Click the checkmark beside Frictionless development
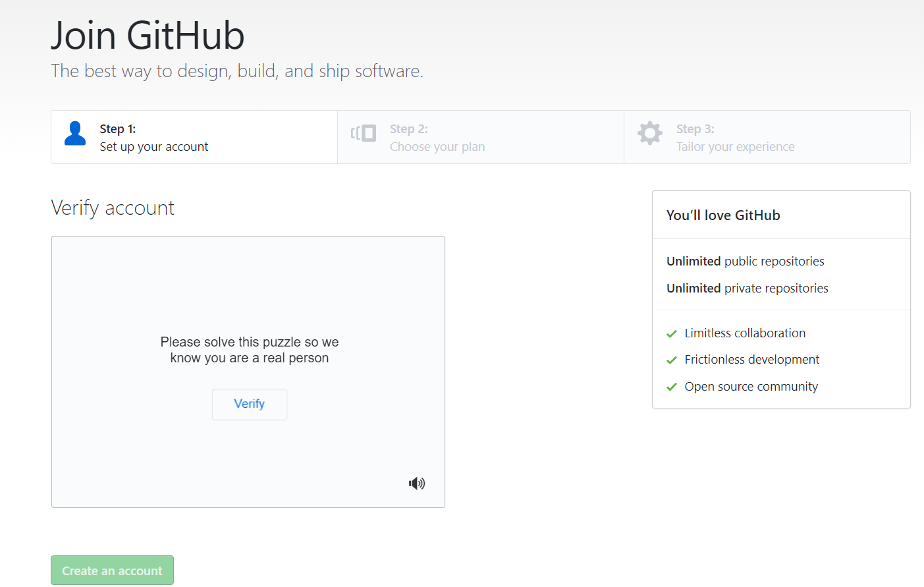The image size is (924, 587). click(672, 360)
